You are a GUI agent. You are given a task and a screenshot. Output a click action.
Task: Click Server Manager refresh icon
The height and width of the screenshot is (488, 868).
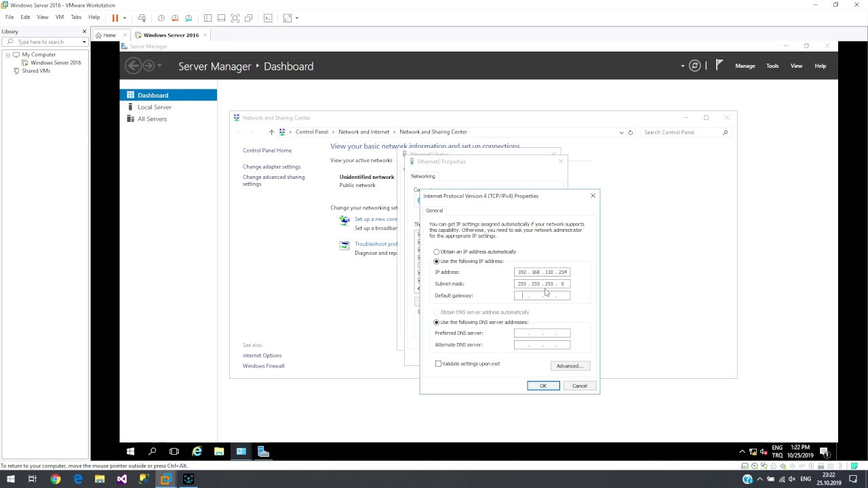[694, 66]
